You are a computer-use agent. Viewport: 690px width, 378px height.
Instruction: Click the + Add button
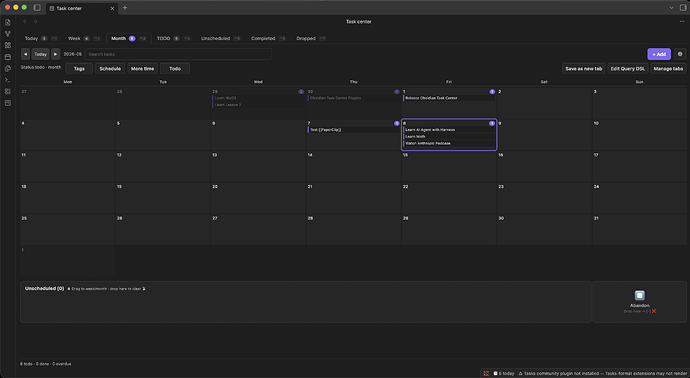(659, 54)
